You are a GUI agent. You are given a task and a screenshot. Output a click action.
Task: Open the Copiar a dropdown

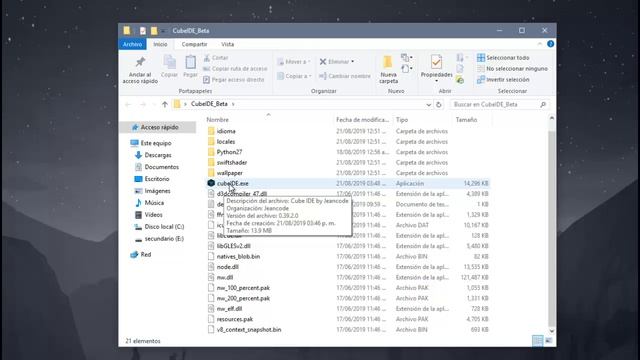294,76
